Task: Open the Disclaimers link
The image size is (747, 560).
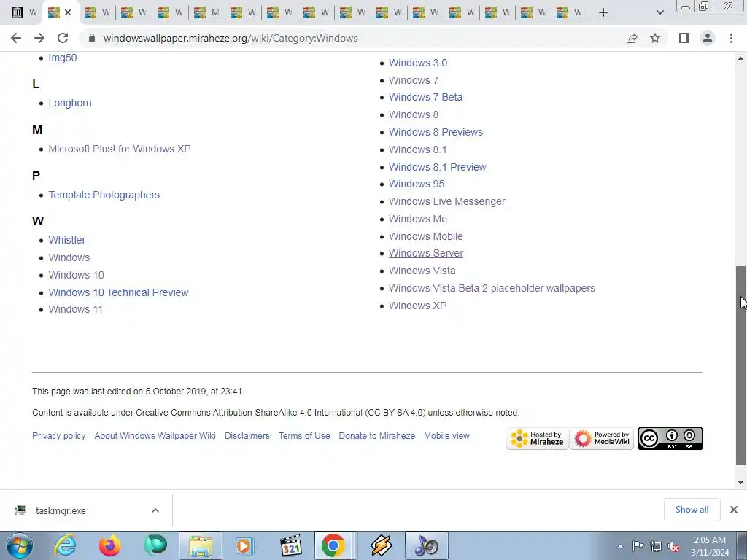Action: [247, 436]
